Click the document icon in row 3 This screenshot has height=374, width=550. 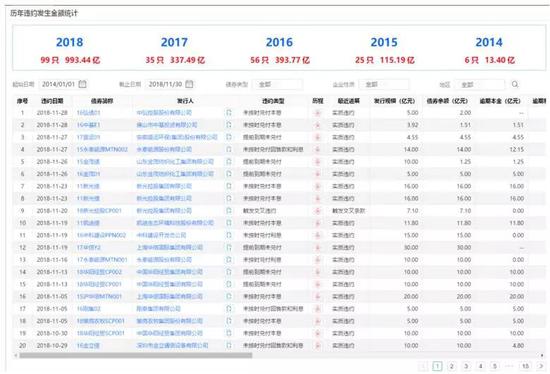tap(229, 137)
